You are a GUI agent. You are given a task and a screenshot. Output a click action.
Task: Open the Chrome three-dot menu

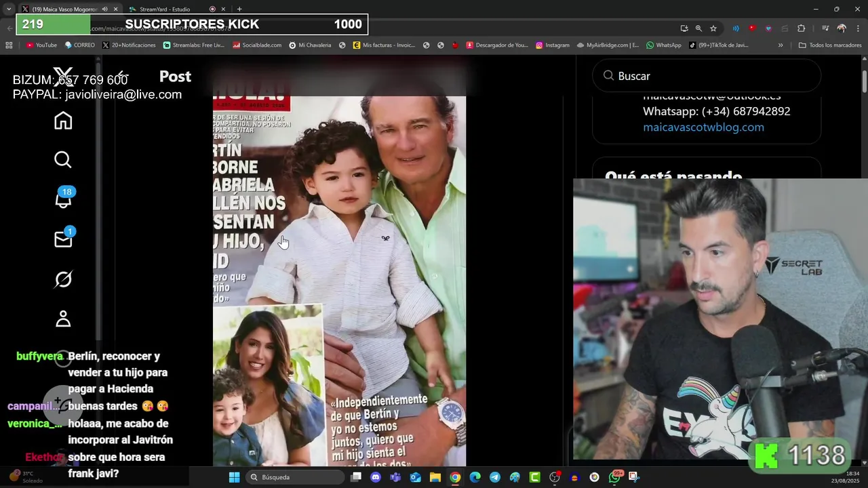pyautogui.click(x=857, y=28)
